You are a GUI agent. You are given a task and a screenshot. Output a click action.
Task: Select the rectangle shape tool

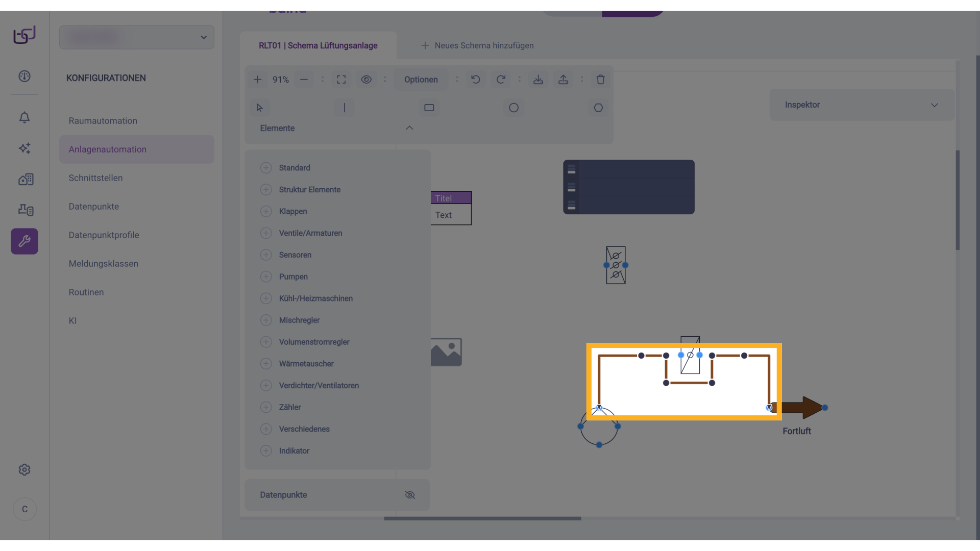pyautogui.click(x=429, y=108)
